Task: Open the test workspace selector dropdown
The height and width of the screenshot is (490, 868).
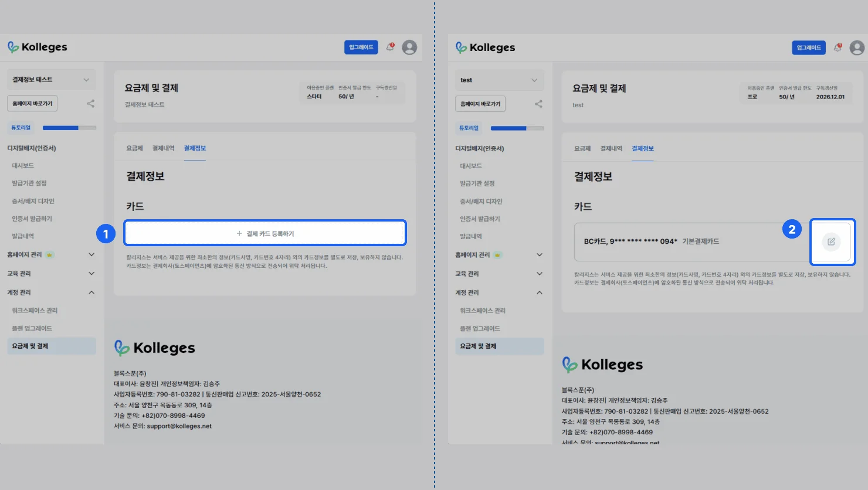Action: pos(499,80)
